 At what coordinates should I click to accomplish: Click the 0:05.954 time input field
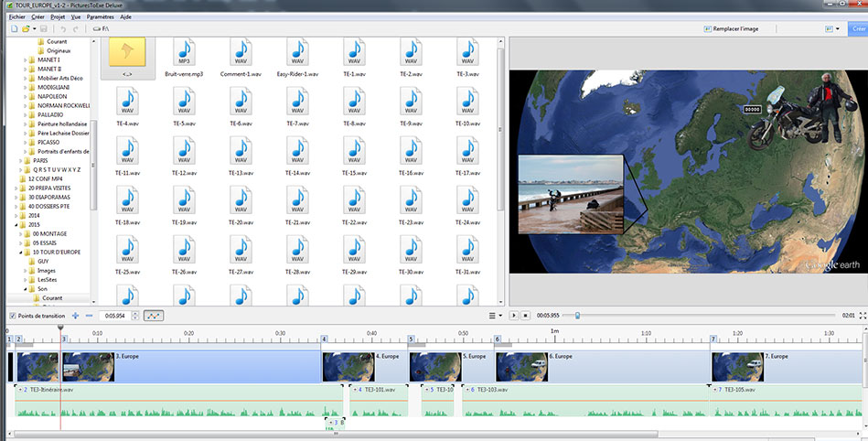pos(115,316)
